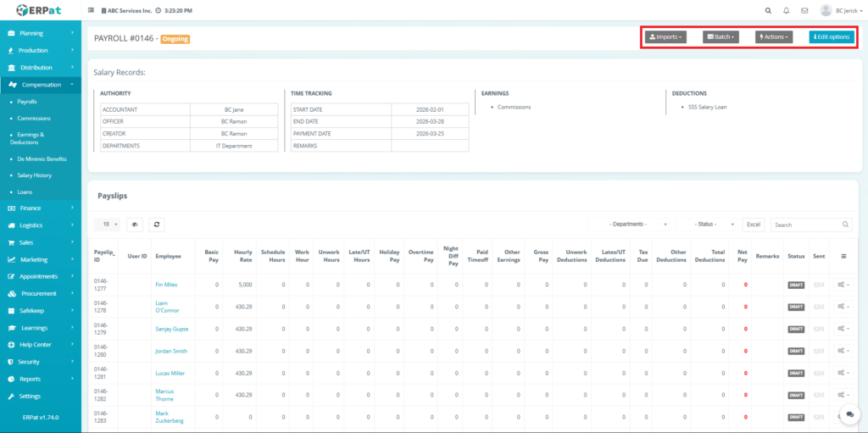Toggle the sidebar menu icon beside ABC Services

pos(91,11)
